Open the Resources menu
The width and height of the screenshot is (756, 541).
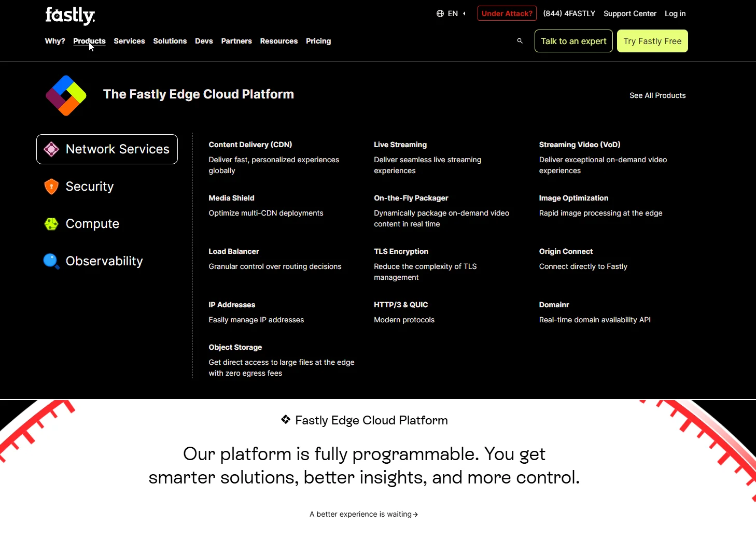tap(279, 41)
